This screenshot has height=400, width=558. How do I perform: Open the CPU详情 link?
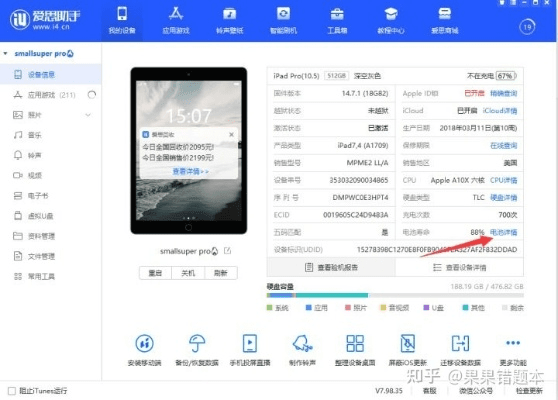coord(504,180)
